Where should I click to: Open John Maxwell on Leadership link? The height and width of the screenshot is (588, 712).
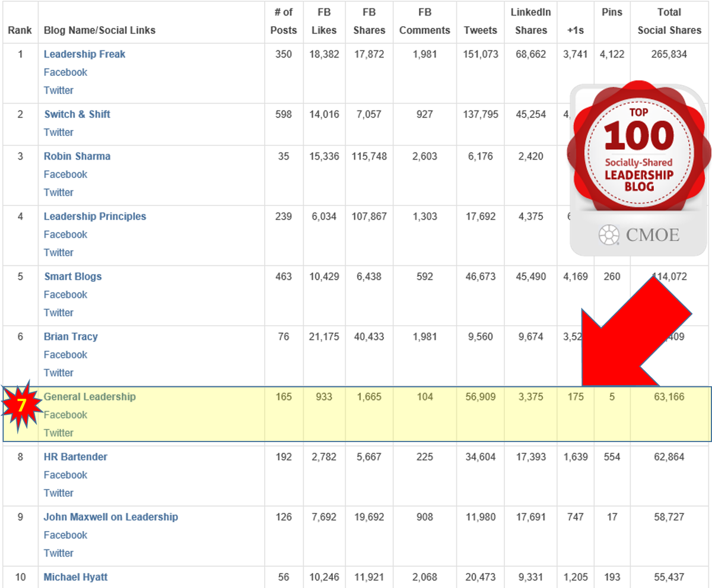coord(110,517)
